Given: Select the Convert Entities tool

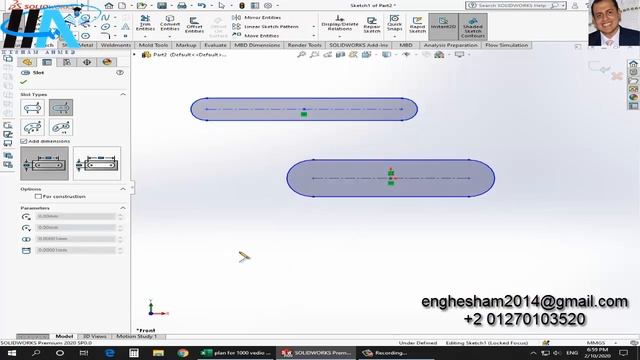Looking at the screenshot, I should click(170, 23).
